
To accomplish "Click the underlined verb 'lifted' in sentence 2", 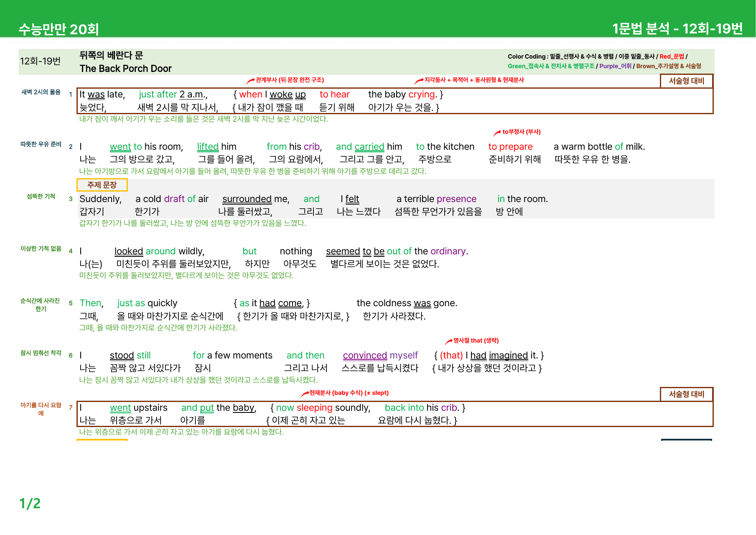I will (x=208, y=147).
